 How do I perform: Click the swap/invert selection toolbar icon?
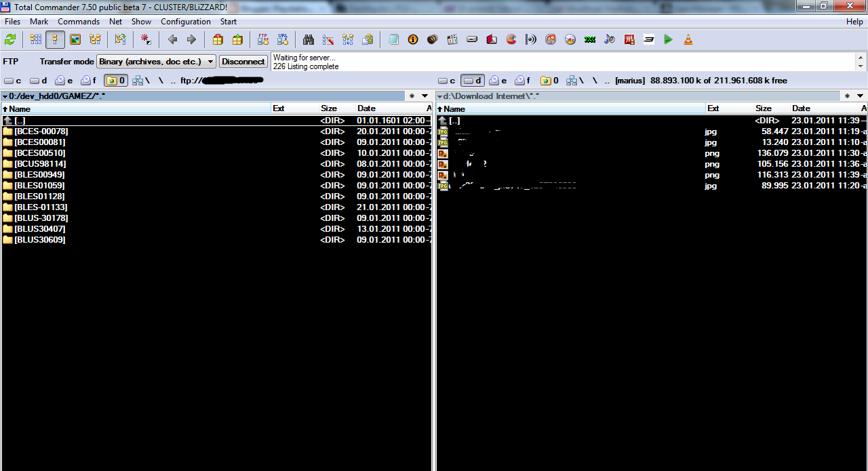(121, 39)
